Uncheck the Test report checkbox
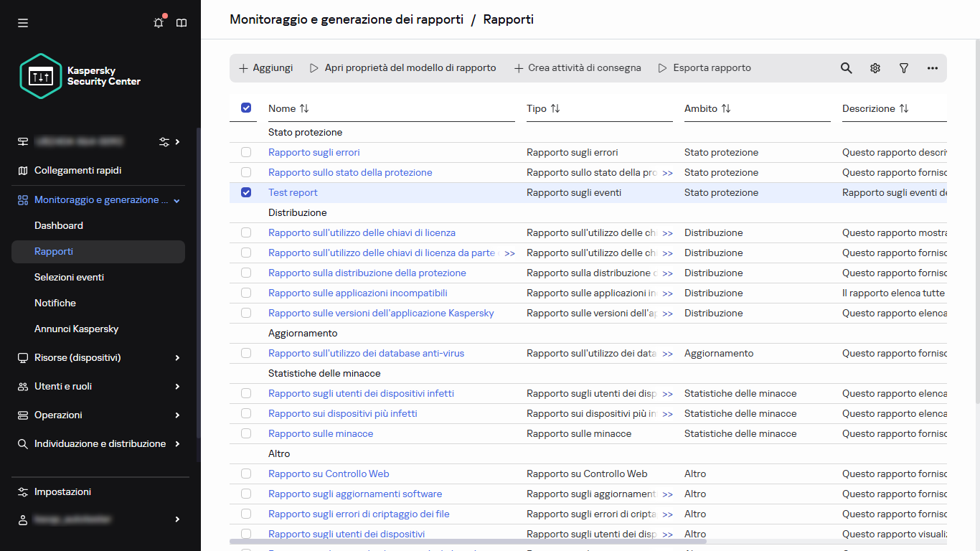 click(246, 192)
